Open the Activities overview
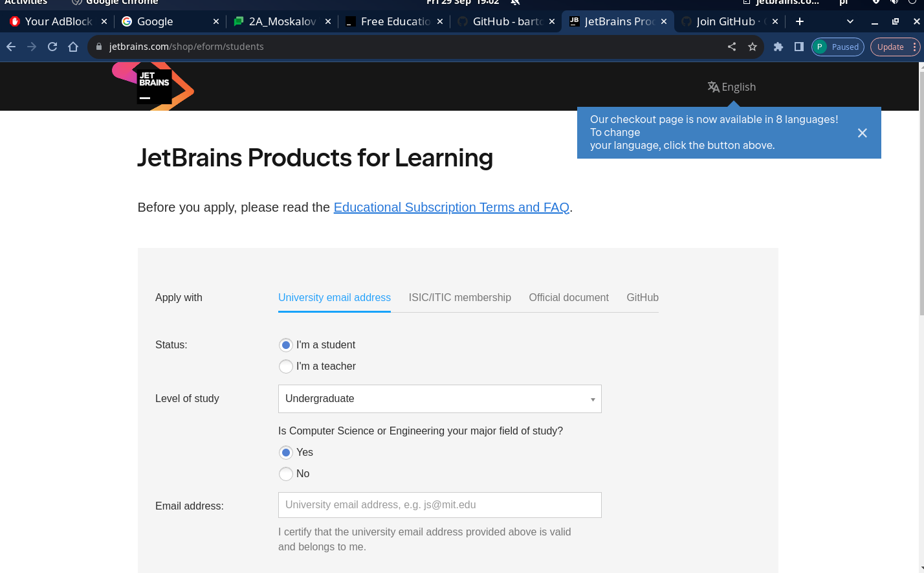Screen dimensions: 924x573 coord(26,3)
